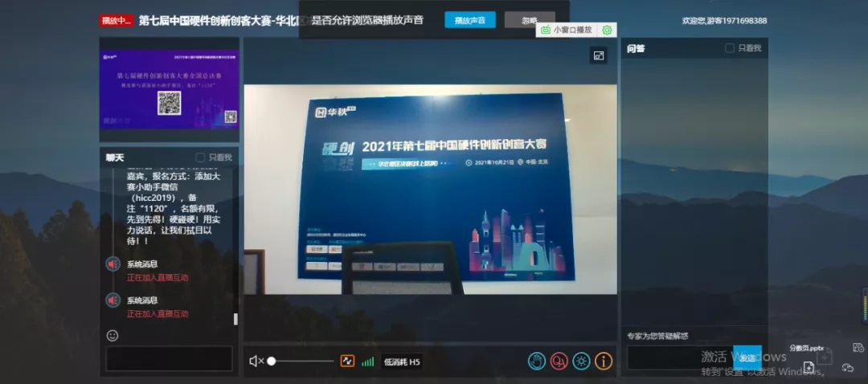The width and height of the screenshot is (868, 384).
Task: Tick 只看我 checkbox in 聊天 panel
Action: (200, 157)
